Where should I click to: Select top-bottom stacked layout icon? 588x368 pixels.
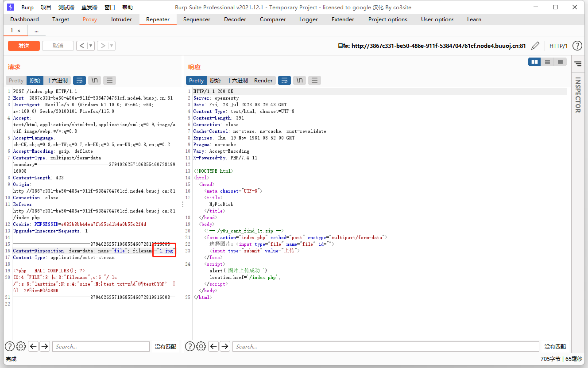coord(547,62)
